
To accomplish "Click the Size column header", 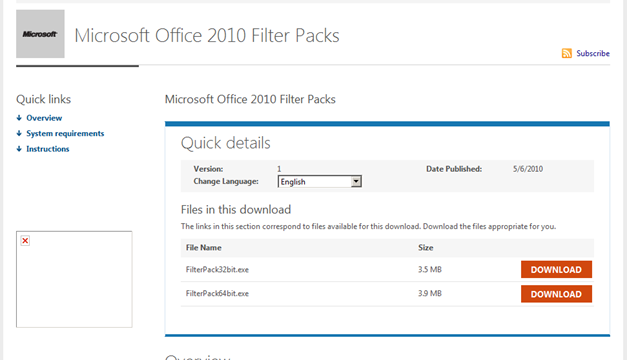I will click(x=425, y=248).
